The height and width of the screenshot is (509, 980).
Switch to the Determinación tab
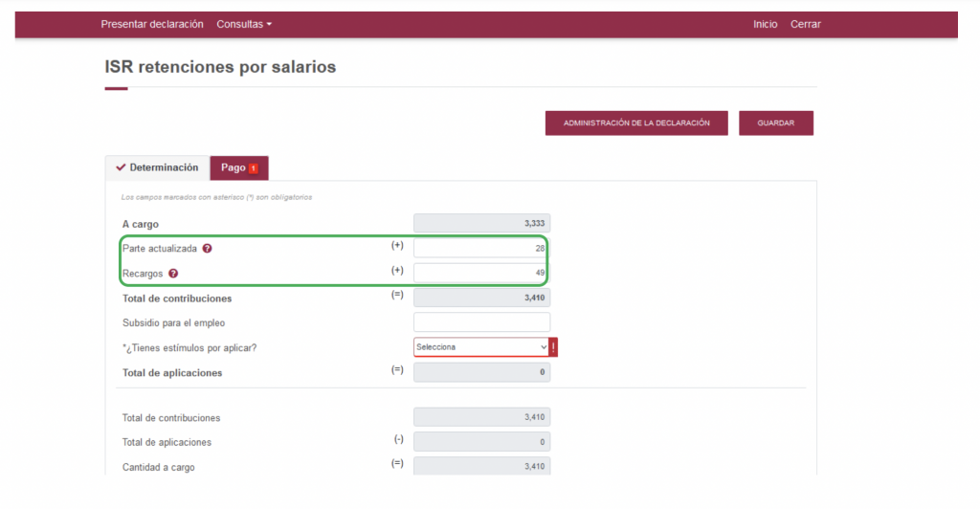[157, 167]
